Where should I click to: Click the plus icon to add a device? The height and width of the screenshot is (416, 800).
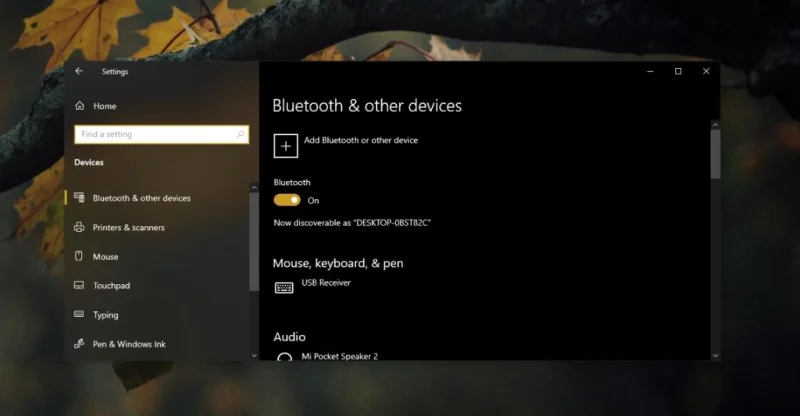pyautogui.click(x=286, y=146)
